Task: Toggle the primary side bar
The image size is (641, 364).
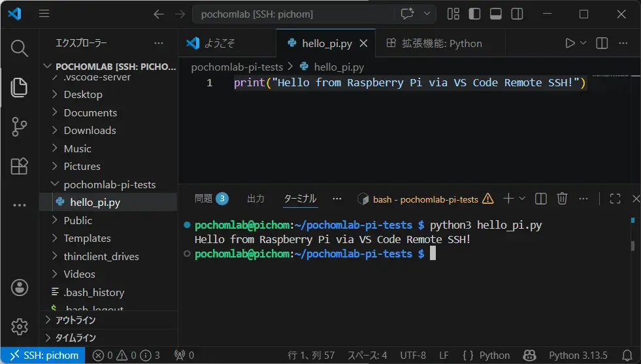Action: click(x=474, y=14)
